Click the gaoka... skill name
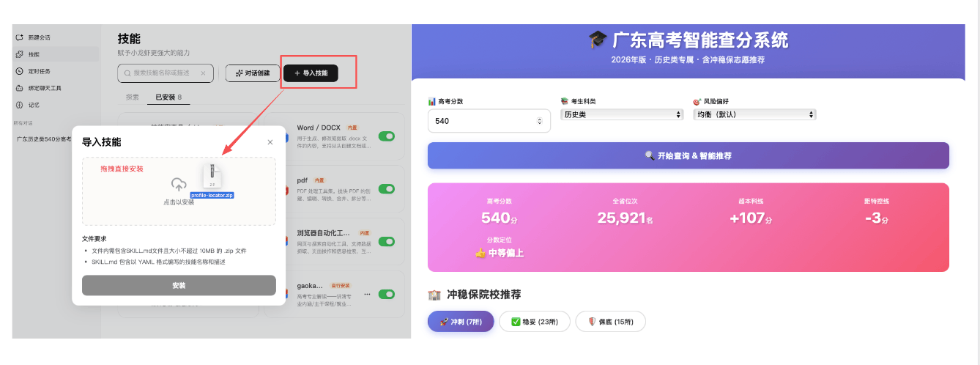This screenshot has height=365, width=980. [x=311, y=285]
